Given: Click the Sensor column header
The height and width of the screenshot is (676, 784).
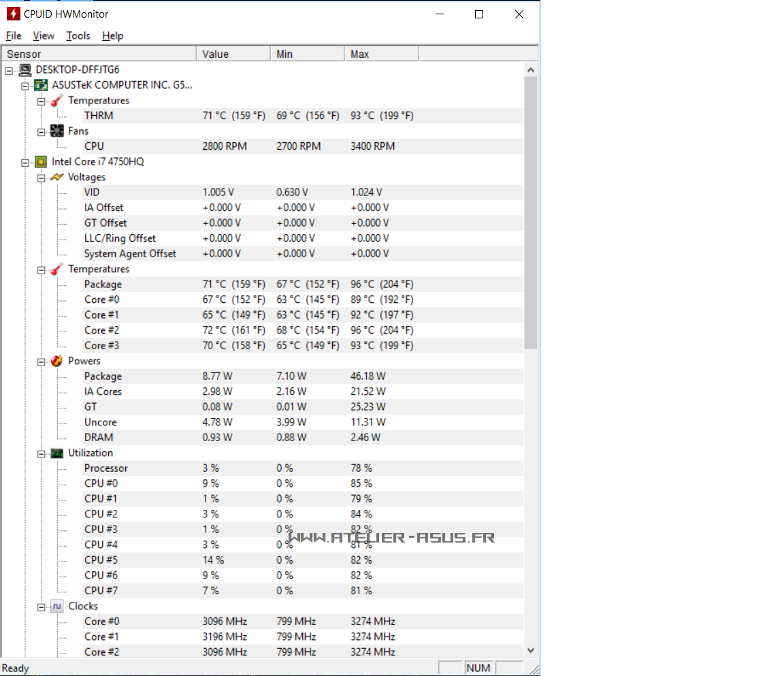Looking at the screenshot, I should pyautogui.click(x=100, y=54).
